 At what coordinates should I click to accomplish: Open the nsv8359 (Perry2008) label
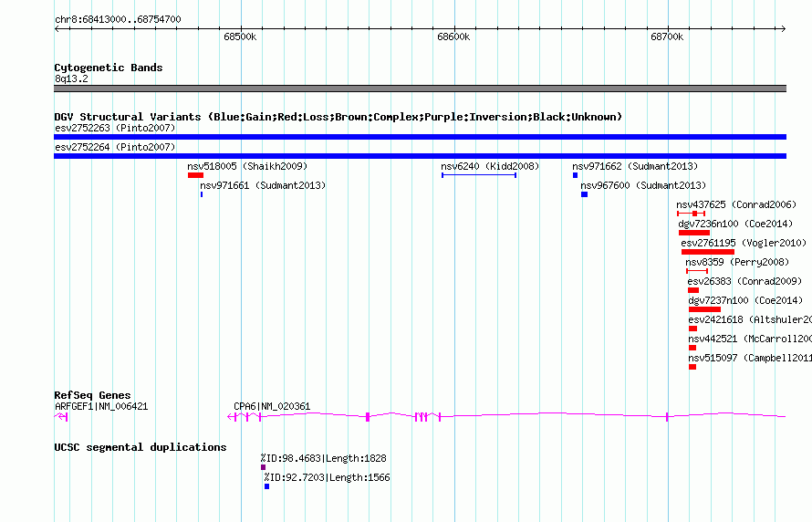(737, 262)
